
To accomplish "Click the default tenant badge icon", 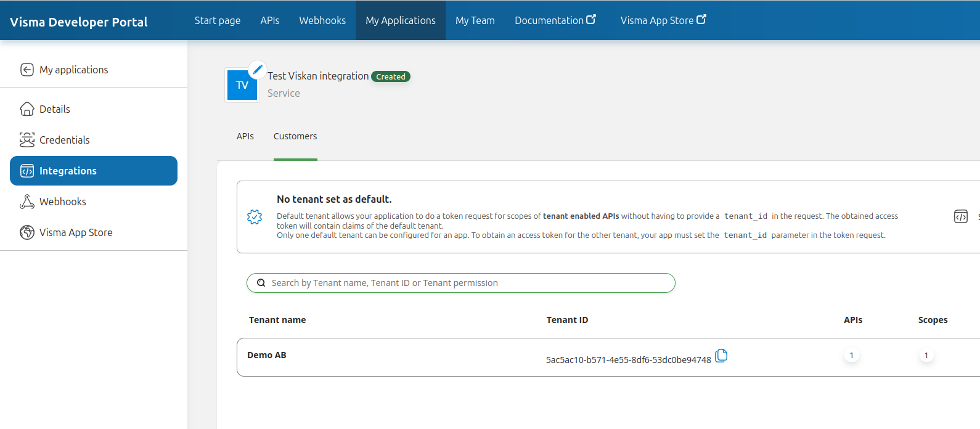I will tap(255, 217).
